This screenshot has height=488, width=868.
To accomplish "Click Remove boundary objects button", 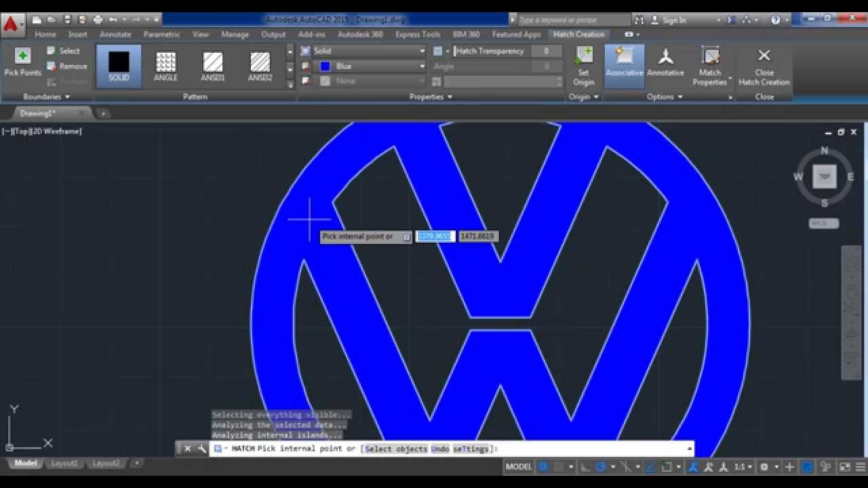I will 66,66.
